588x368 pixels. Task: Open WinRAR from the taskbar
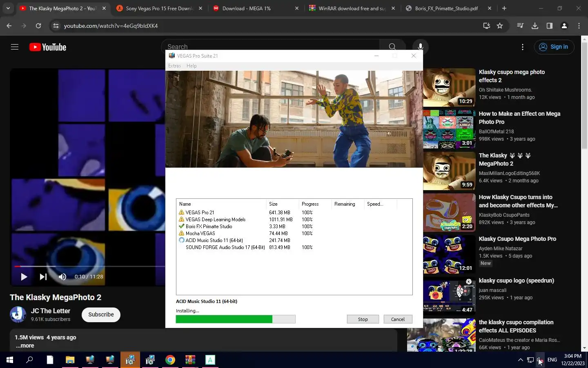190,360
